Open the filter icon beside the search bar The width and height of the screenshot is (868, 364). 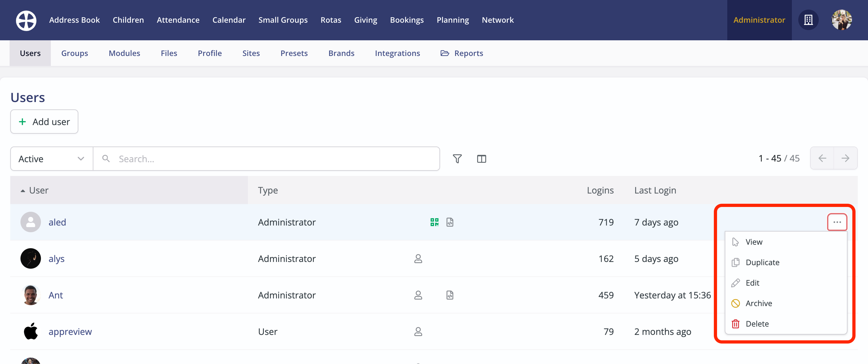pos(457,158)
